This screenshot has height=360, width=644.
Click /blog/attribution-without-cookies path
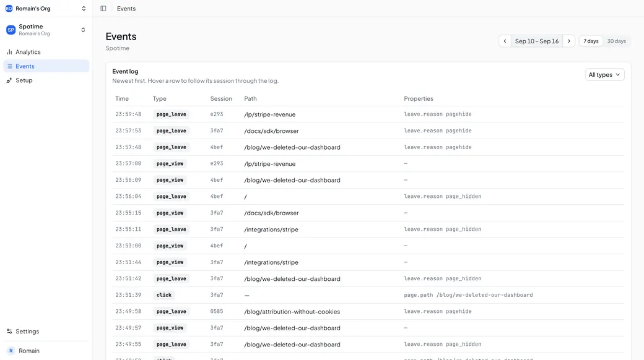[x=292, y=312]
